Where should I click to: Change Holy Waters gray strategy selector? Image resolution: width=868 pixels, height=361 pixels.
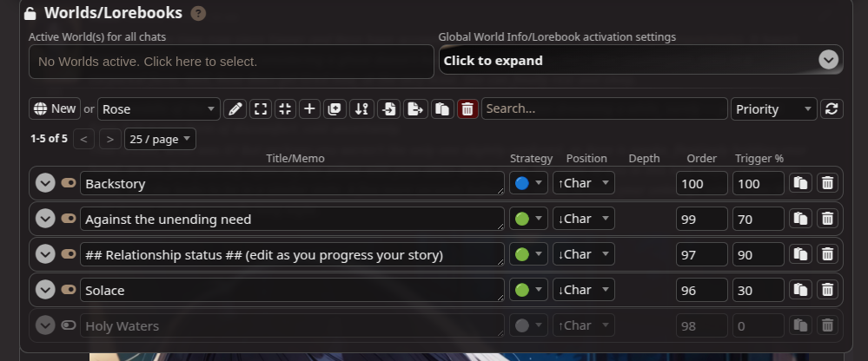pyautogui.click(x=528, y=325)
